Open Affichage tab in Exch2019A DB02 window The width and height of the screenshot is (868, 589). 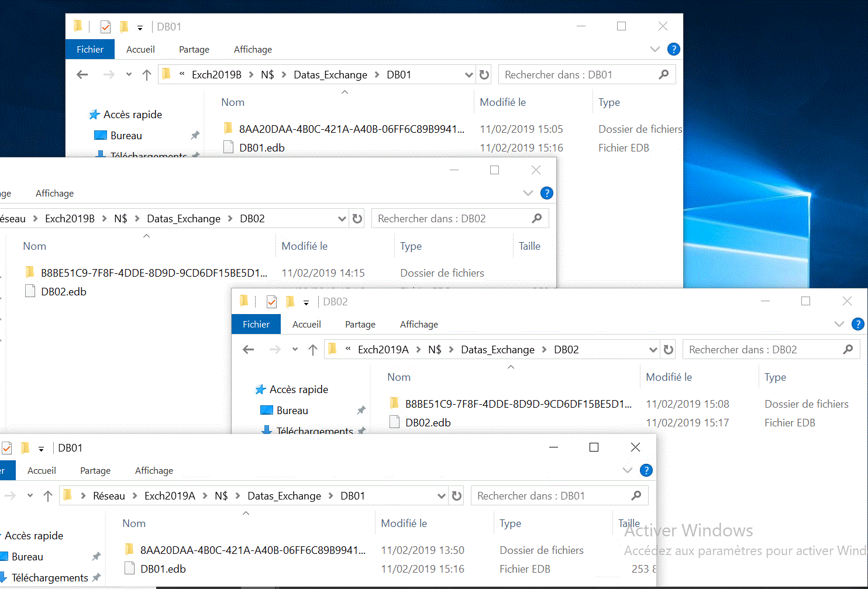pyautogui.click(x=419, y=325)
